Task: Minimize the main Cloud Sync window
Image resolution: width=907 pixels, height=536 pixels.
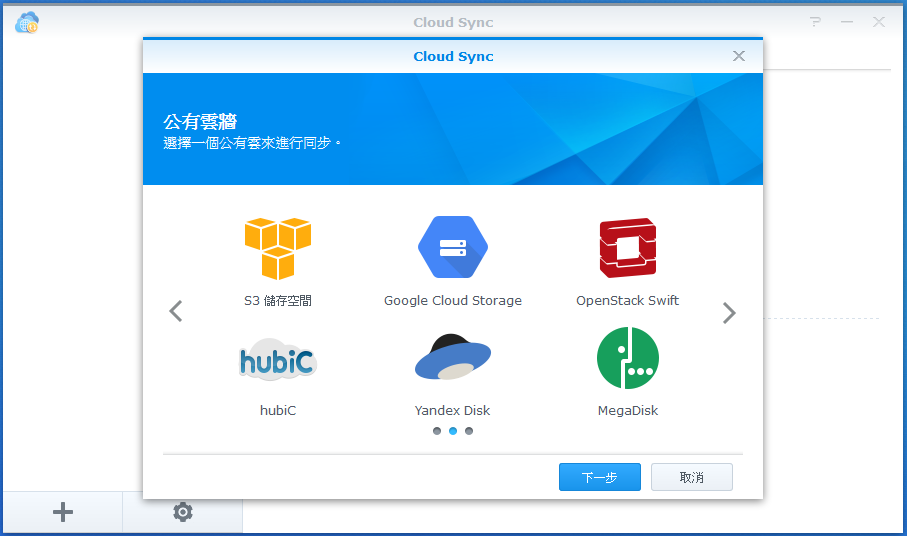Action: click(847, 22)
